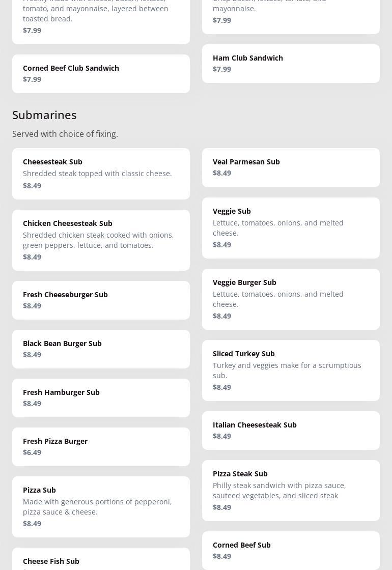
Task: Select the Pizza Sub menu item
Action: [101, 506]
